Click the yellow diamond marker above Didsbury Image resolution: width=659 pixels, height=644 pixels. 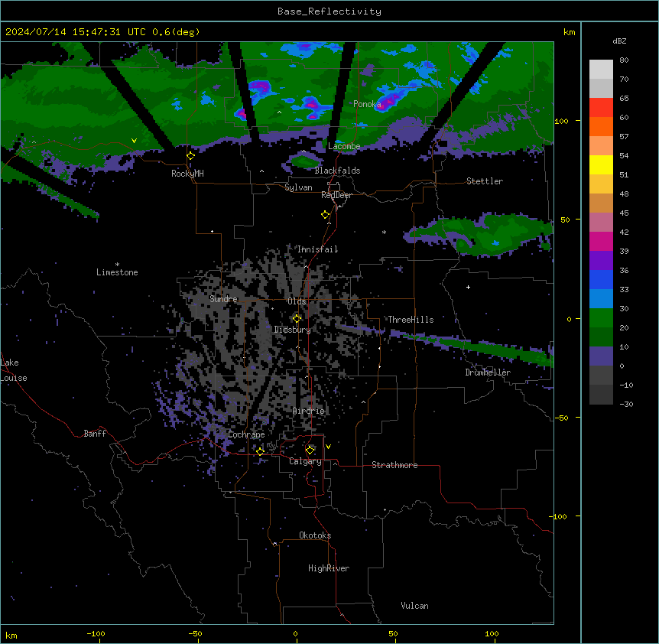point(297,319)
